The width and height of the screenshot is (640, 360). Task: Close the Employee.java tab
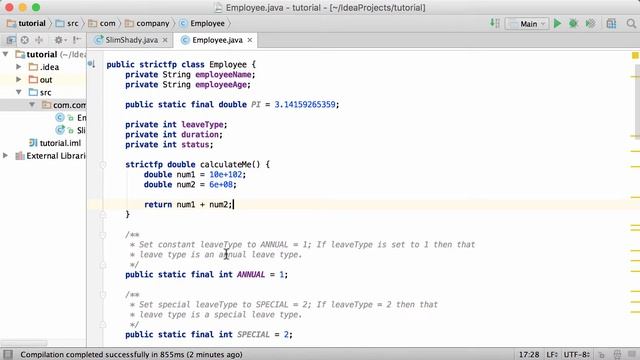pos(249,40)
